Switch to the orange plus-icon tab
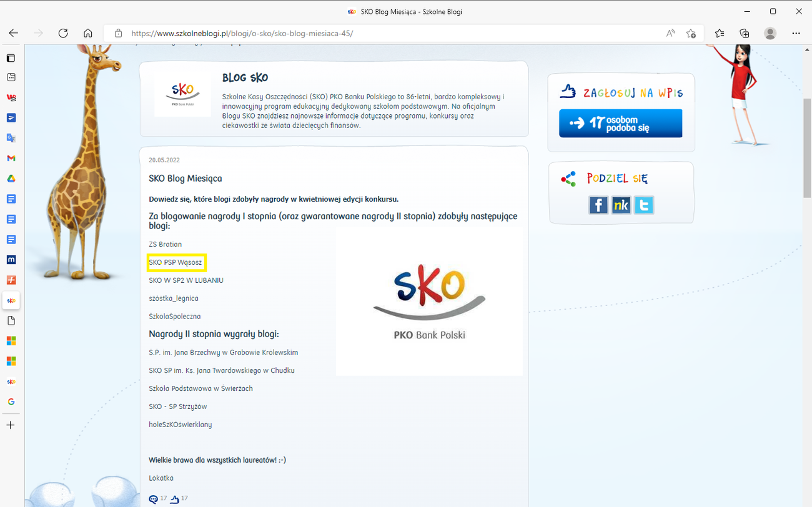This screenshot has height=507, width=812. pyautogui.click(x=11, y=280)
